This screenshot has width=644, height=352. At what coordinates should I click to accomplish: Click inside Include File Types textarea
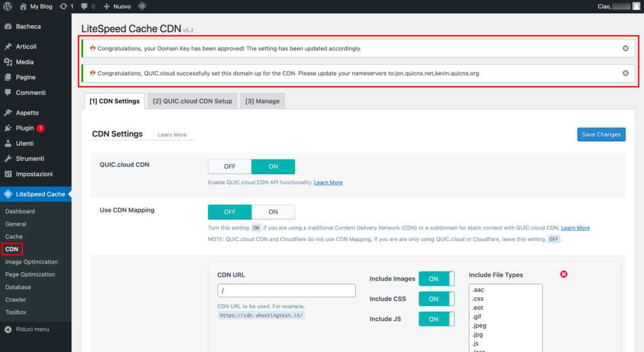(x=506, y=317)
